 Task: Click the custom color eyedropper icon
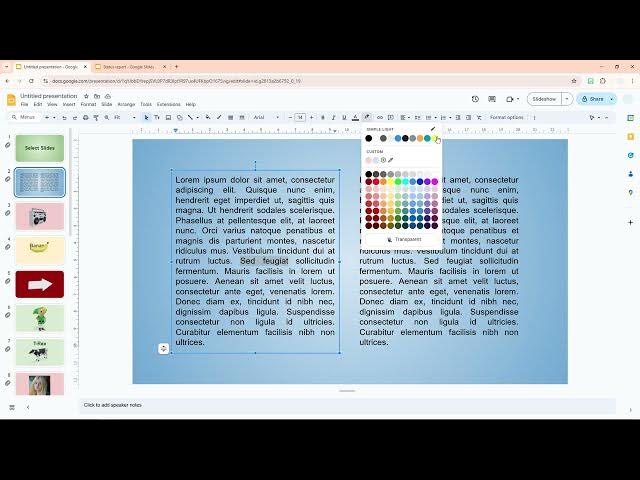391,160
